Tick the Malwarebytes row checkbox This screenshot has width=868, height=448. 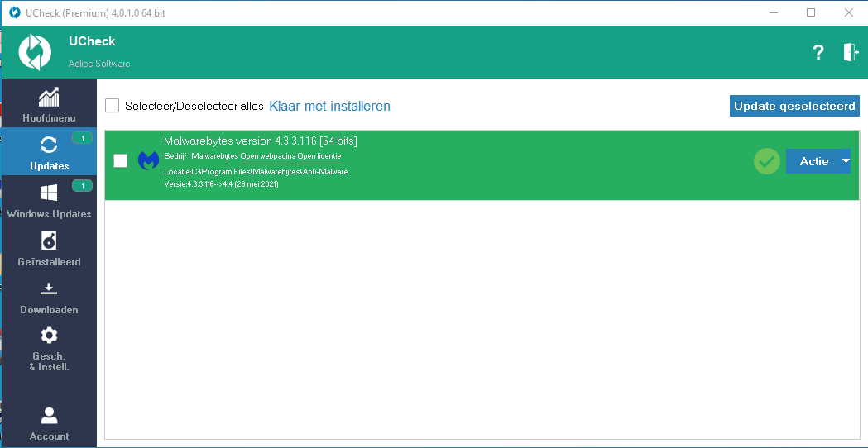coord(120,161)
